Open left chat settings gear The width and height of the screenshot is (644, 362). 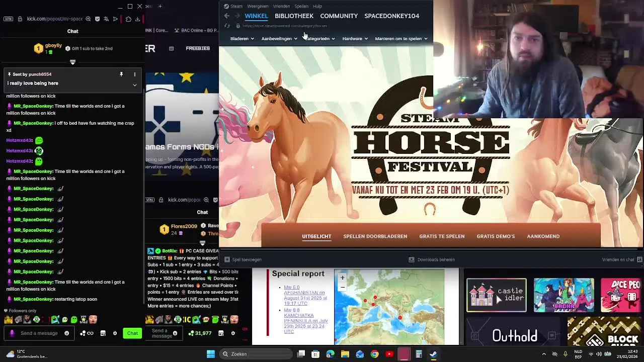tap(115, 333)
